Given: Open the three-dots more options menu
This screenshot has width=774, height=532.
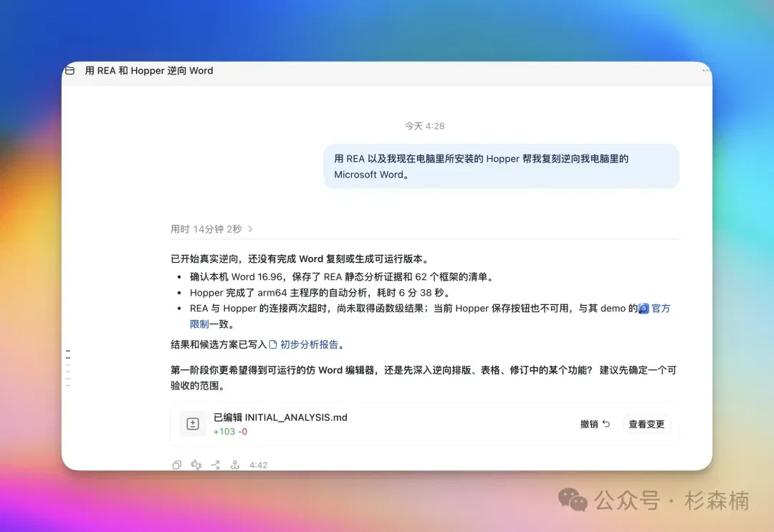Looking at the screenshot, I should (x=706, y=70).
